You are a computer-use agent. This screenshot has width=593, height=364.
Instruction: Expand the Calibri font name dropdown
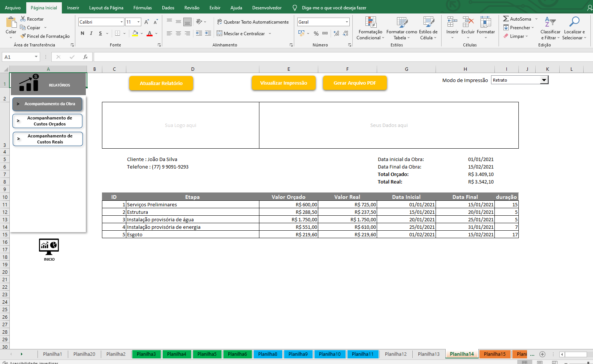pyautogui.click(x=121, y=22)
